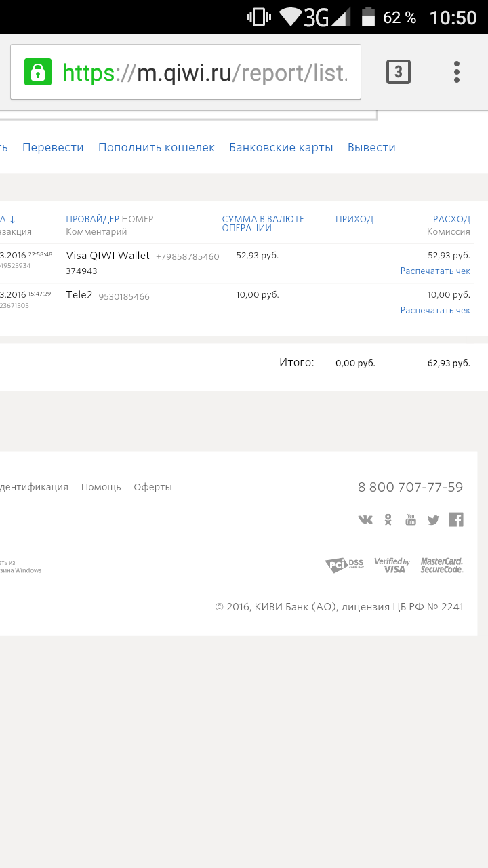Sort by ПРОВАЙДЕР column header

[92, 219]
